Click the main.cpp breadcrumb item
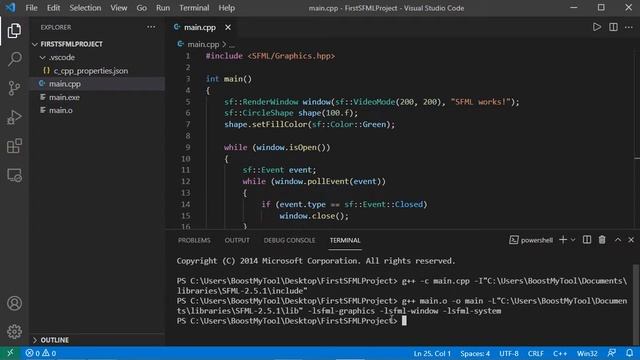Viewport: 640px width, 360px height. 203,44
